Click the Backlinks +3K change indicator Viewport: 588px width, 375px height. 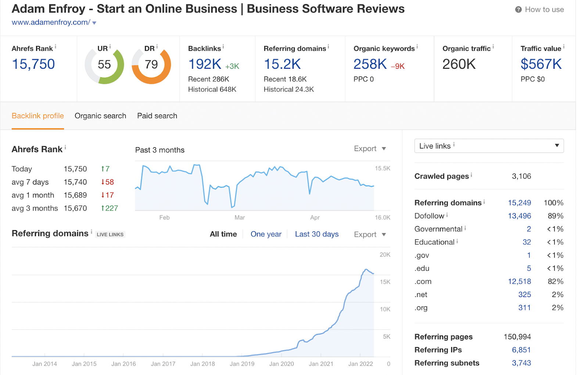tap(232, 67)
